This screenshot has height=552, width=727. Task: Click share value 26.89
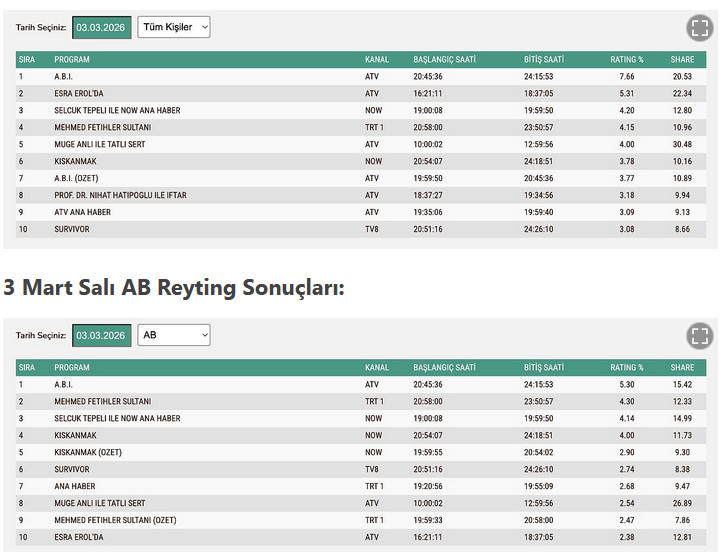(682, 503)
